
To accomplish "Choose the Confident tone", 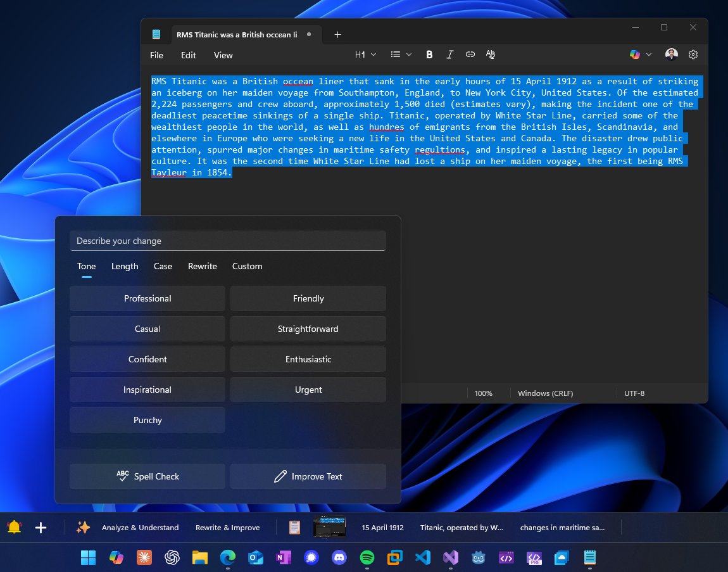I will [x=147, y=359].
